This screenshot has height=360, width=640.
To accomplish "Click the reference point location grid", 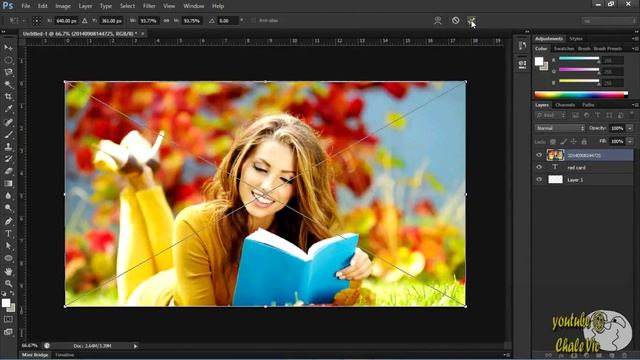I will click(37, 20).
